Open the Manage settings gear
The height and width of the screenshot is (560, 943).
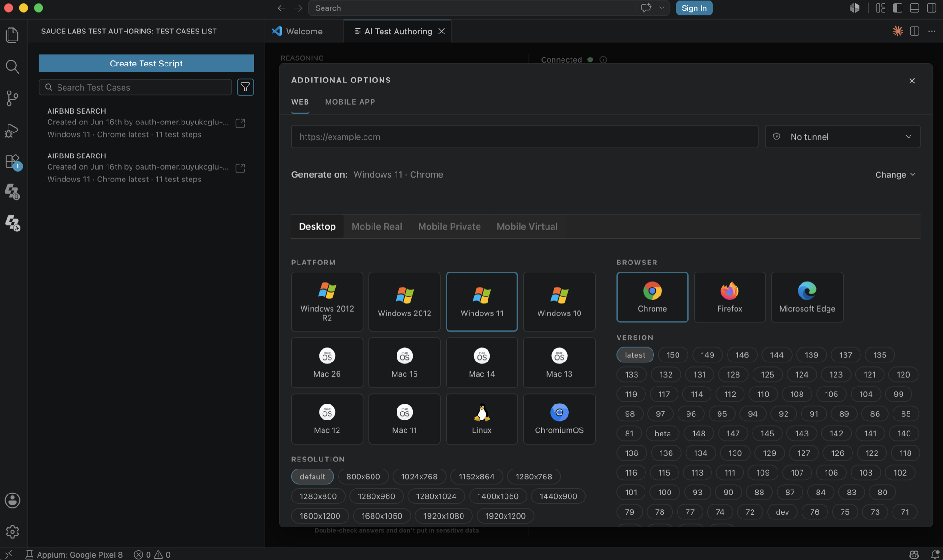pos(12,531)
